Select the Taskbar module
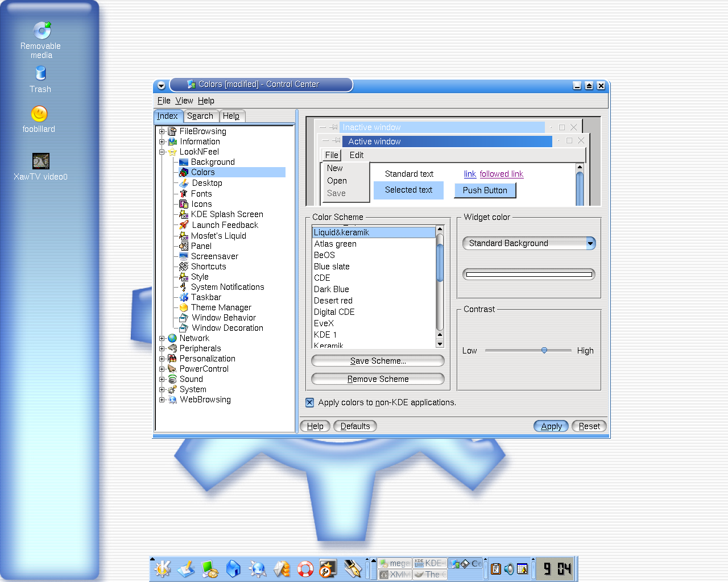 click(x=206, y=297)
